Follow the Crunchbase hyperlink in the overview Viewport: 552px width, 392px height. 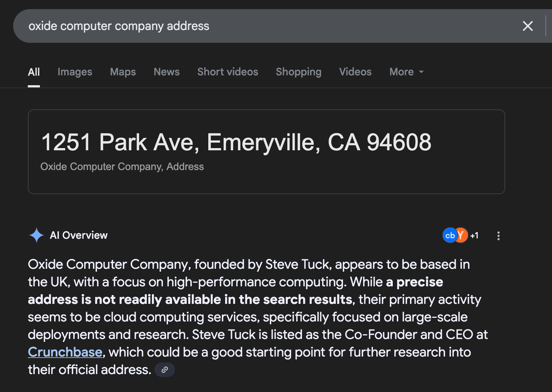pyautogui.click(x=65, y=352)
